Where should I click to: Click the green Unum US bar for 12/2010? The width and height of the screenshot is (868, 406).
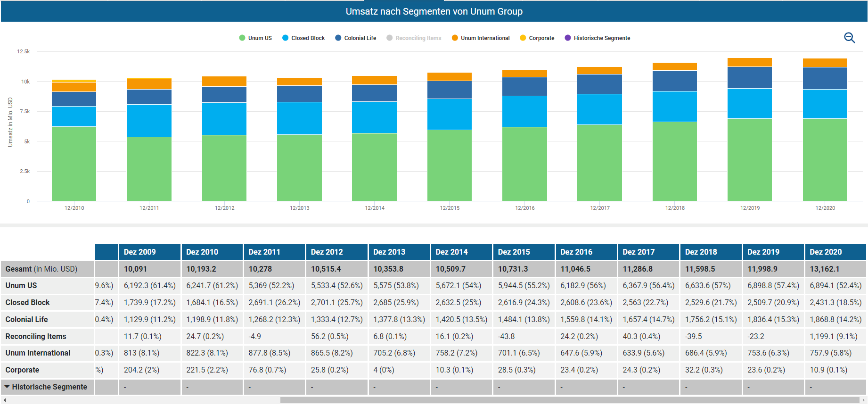point(74,164)
